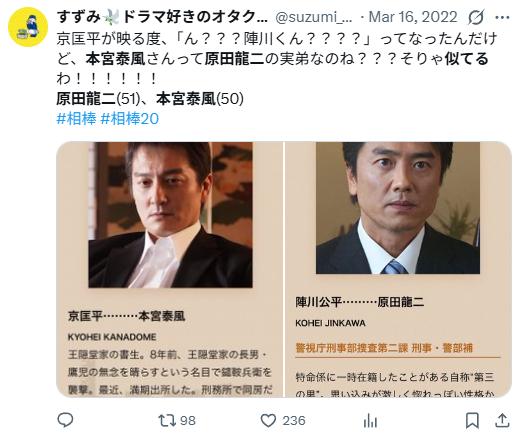This screenshot has width=523, height=434.
Task: Open the Mar 16, 2022 timestamp
Action: coord(413,17)
